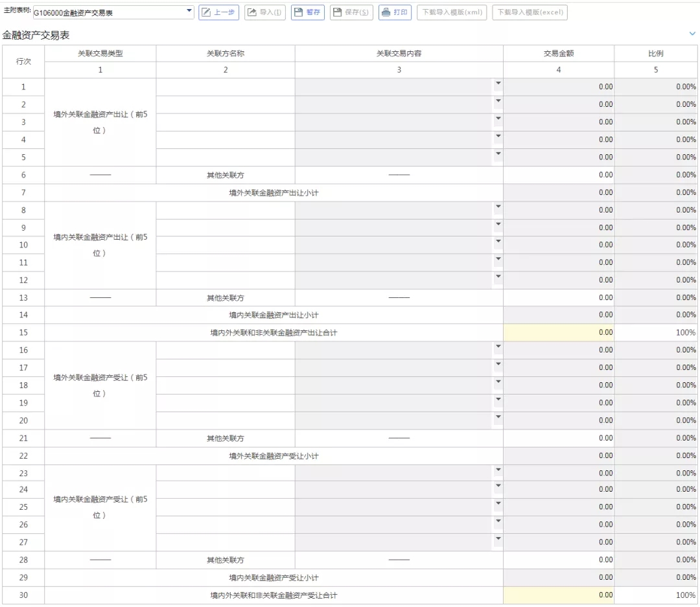Click yellow 交易金额 cell in row 15

[558, 332]
